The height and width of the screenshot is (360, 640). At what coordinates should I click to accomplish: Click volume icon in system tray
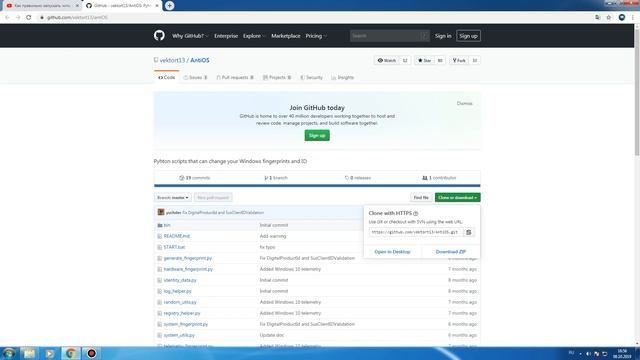click(x=588, y=353)
